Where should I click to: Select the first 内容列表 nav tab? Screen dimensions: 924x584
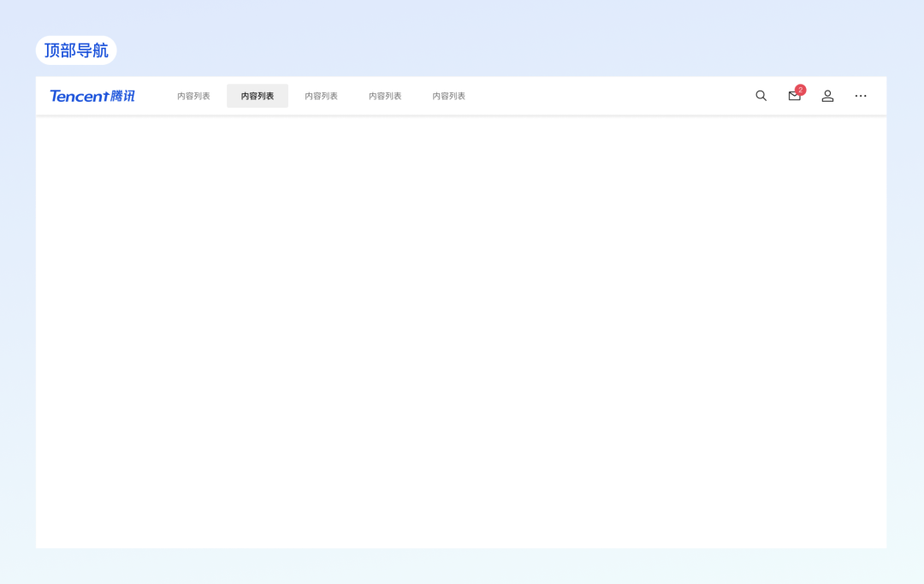pyautogui.click(x=193, y=96)
